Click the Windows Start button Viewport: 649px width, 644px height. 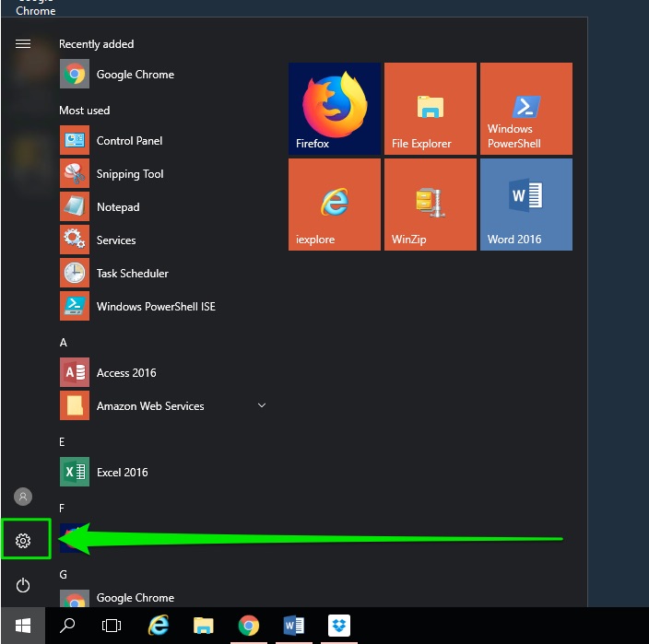[23, 626]
